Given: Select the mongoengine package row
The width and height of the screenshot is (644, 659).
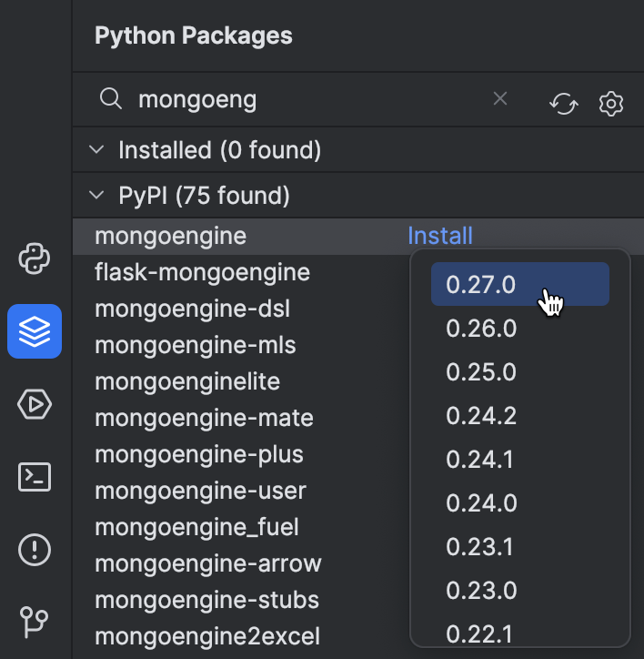Looking at the screenshot, I should pyautogui.click(x=357, y=236).
